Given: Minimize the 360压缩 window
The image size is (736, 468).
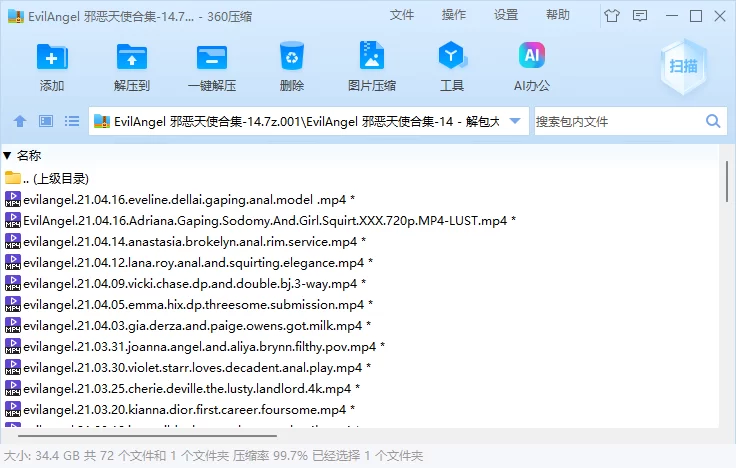Looking at the screenshot, I should (672, 16).
